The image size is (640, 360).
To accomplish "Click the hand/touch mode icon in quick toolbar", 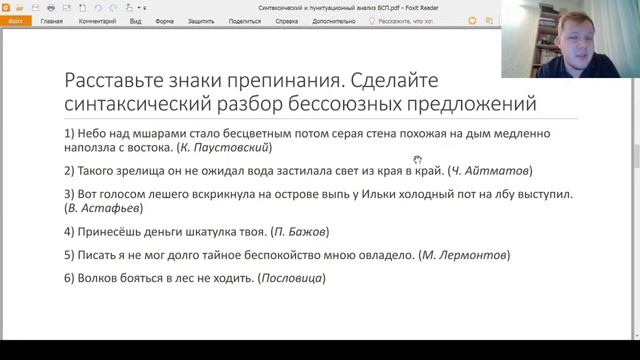I will pos(129,8).
